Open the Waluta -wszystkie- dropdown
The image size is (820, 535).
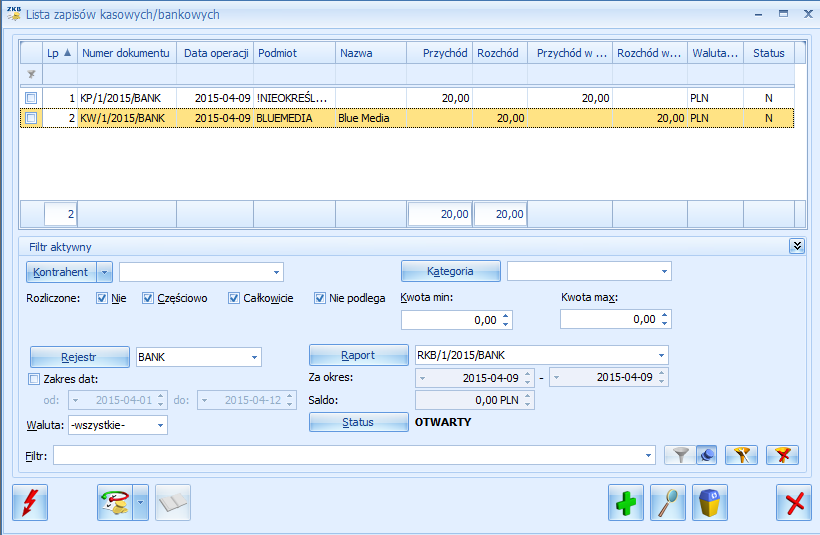tap(161, 425)
